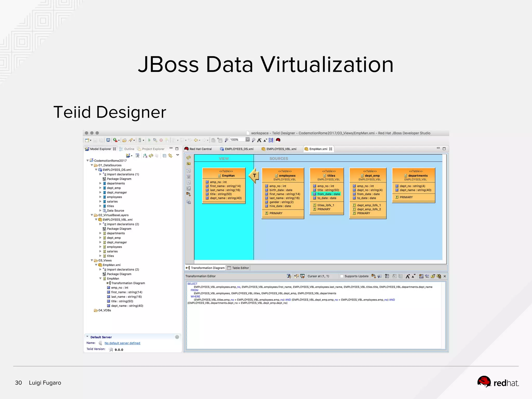
Task: Toggle the Supports Update checkbox
Action: pyautogui.click(x=342, y=276)
